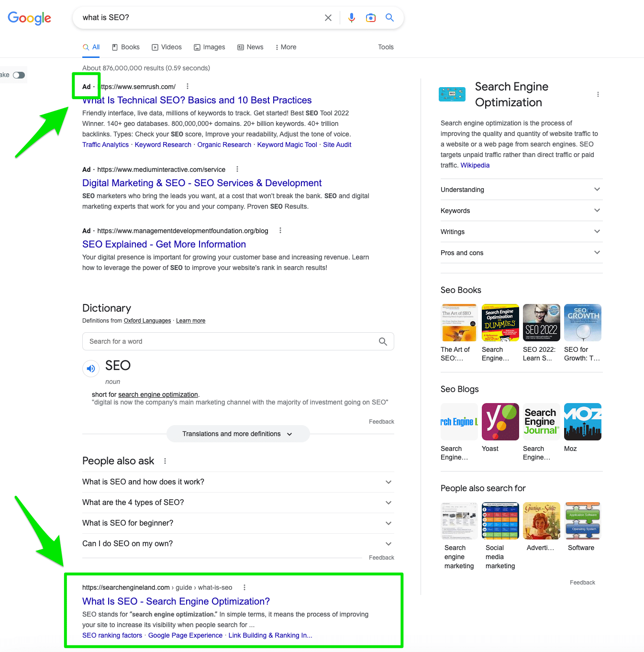644x652 pixels.
Task: Open the three-dot menu on the Semrush ad
Action: point(188,86)
